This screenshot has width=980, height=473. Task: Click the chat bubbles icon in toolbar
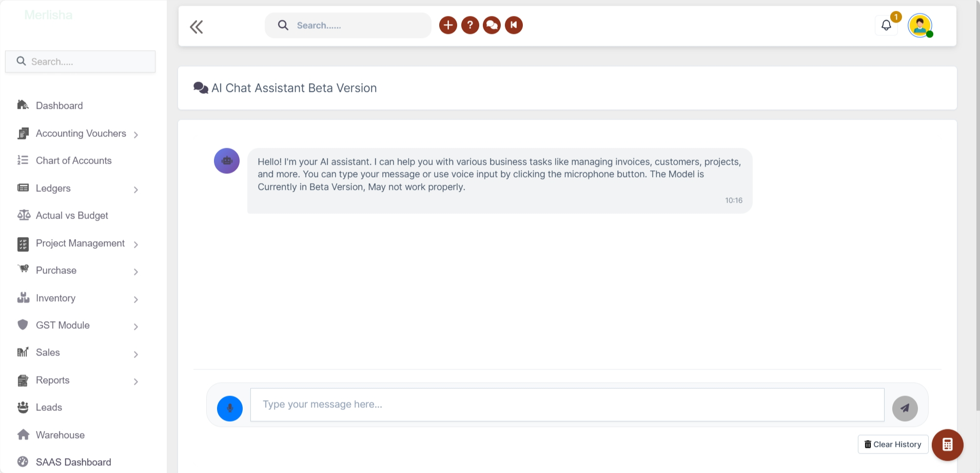click(x=492, y=25)
